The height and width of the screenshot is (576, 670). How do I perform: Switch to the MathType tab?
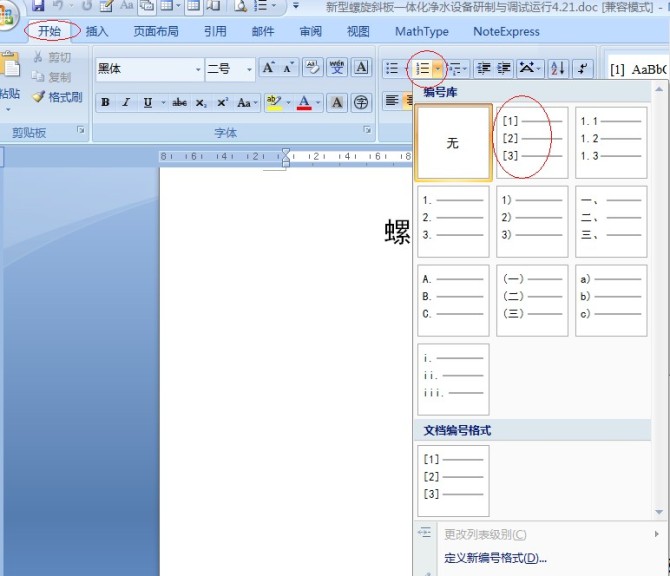422,31
